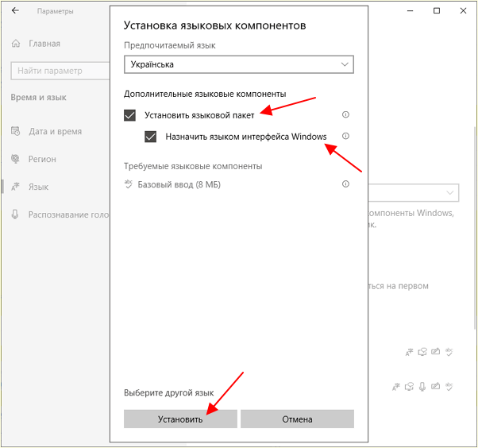Viewport: 478px width, 448px height.
Task: Click the Найти параметр search field
Action: (x=60, y=71)
